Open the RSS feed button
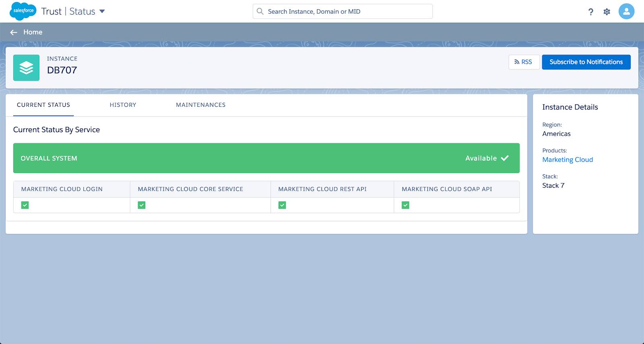The height and width of the screenshot is (344, 644). 524,62
